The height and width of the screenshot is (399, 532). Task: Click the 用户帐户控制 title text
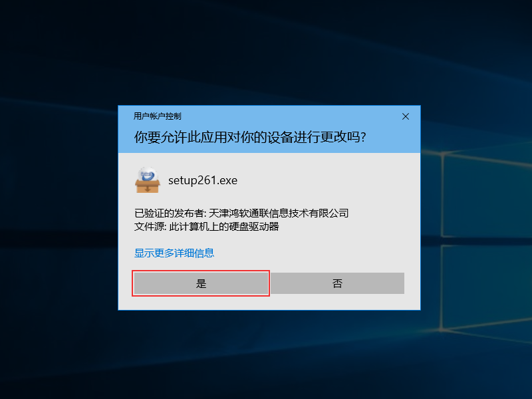[x=158, y=116]
